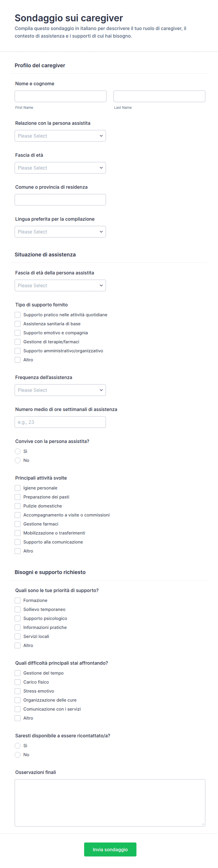Screen dimensions: 218x868
Task: Click the Osservazioni finali text area
Action: [110, 803]
